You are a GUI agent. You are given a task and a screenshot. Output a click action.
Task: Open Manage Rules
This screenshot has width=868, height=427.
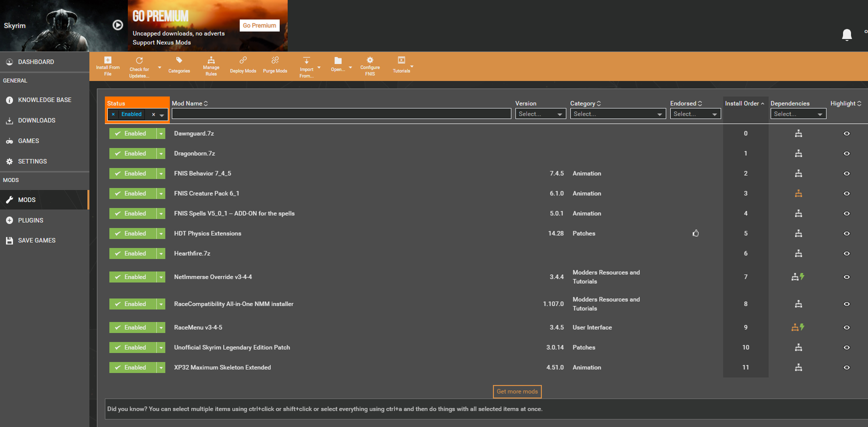[x=211, y=66]
